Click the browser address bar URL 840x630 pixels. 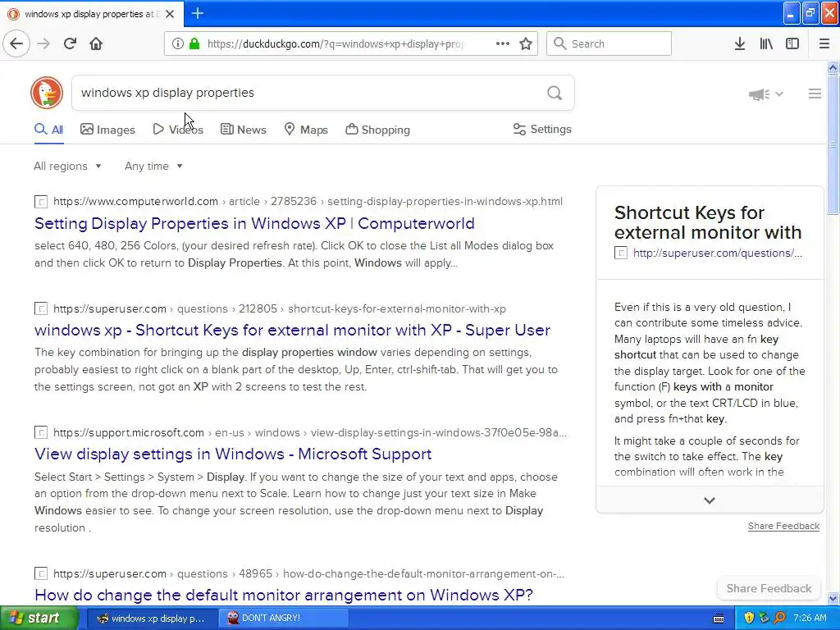[336, 44]
